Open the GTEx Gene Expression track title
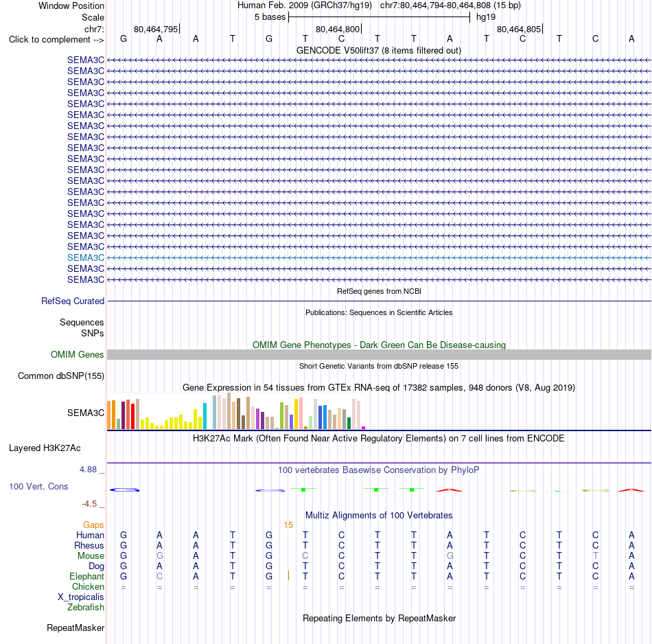Image resolution: width=652 pixels, height=644 pixels. pyautogui.click(x=379, y=388)
